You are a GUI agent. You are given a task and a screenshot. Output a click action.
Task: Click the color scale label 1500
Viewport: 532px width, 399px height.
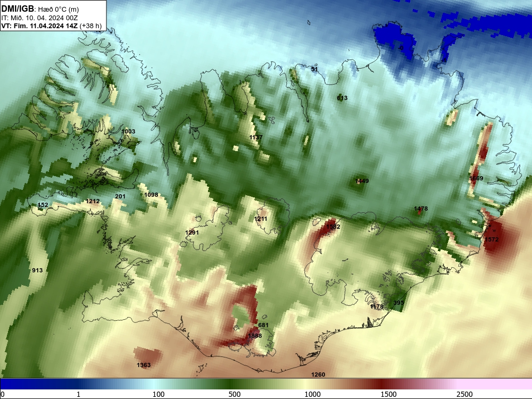388,394
